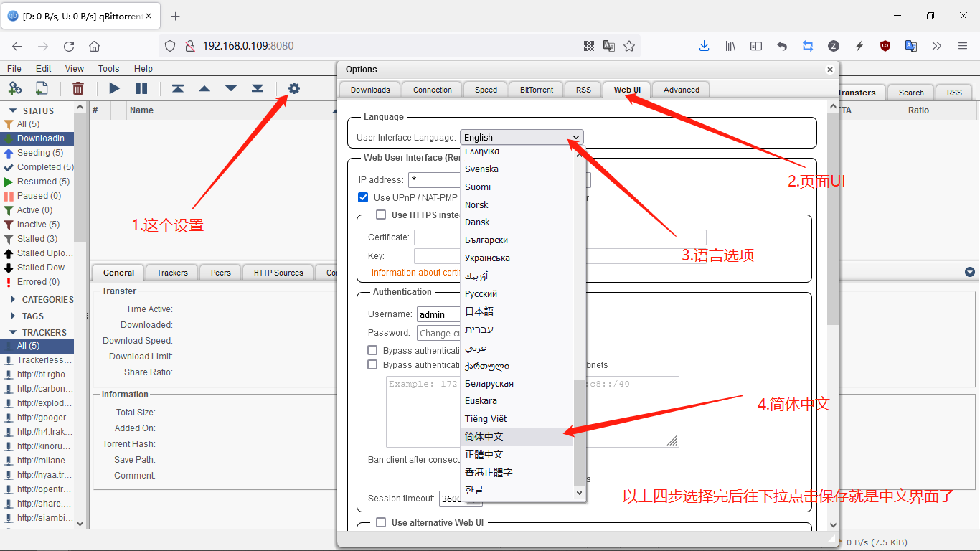Switch to the BitTorrent options tab
The image size is (980, 551).
click(537, 90)
